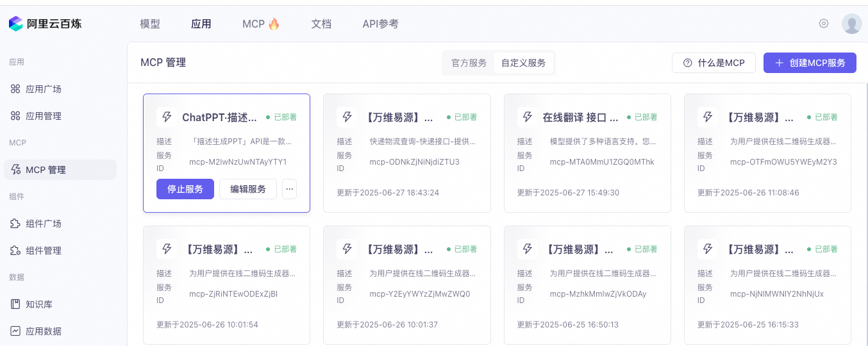Click the 组件管理 puzzle icon
Image resolution: width=868 pixels, height=346 pixels.
pyautogui.click(x=15, y=251)
